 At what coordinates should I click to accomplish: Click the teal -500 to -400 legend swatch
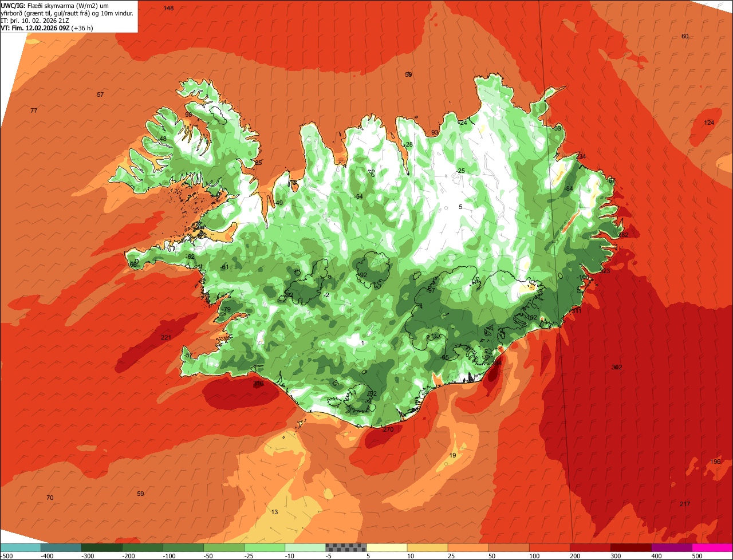pos(20,547)
